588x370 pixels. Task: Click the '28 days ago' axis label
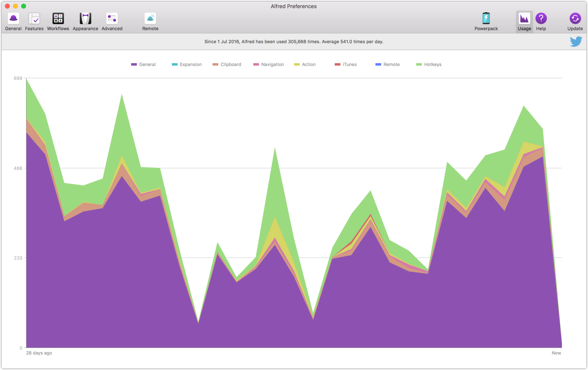pyautogui.click(x=39, y=353)
